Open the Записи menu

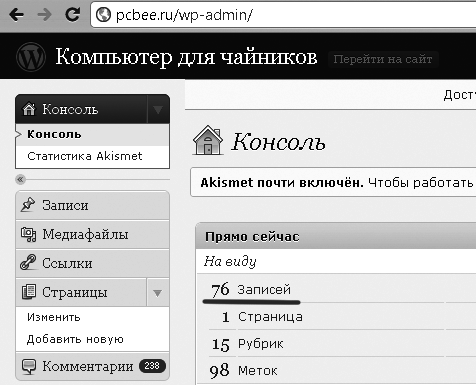tap(65, 205)
